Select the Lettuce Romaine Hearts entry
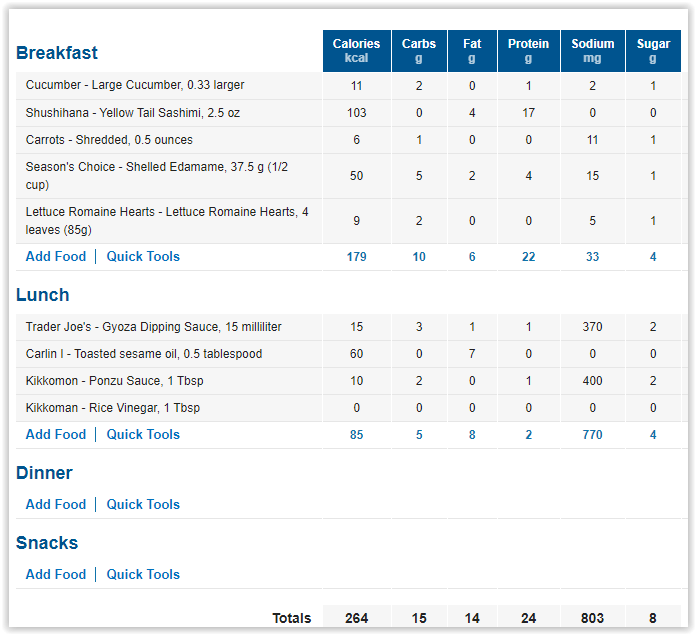 point(167,221)
